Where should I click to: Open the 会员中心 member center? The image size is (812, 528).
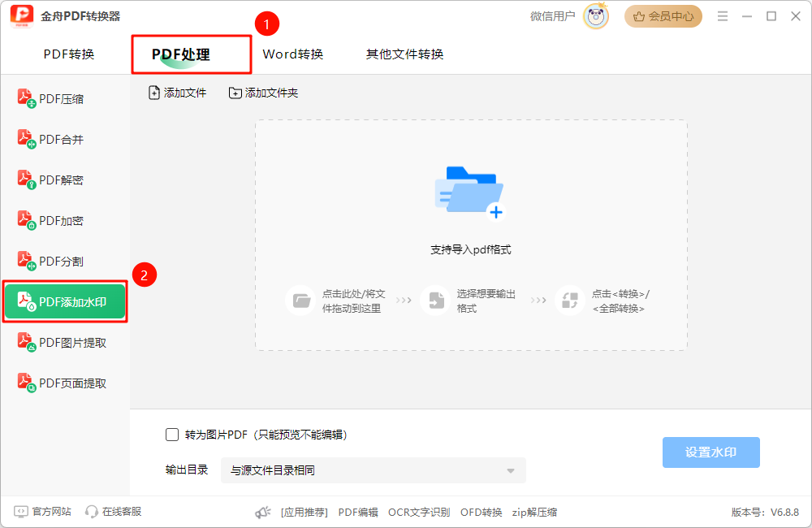(x=663, y=16)
